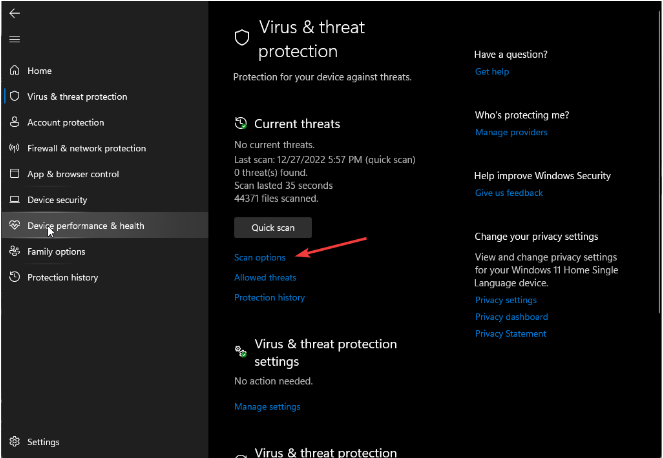
Task: Select the Account protection person icon
Action: tap(14, 123)
